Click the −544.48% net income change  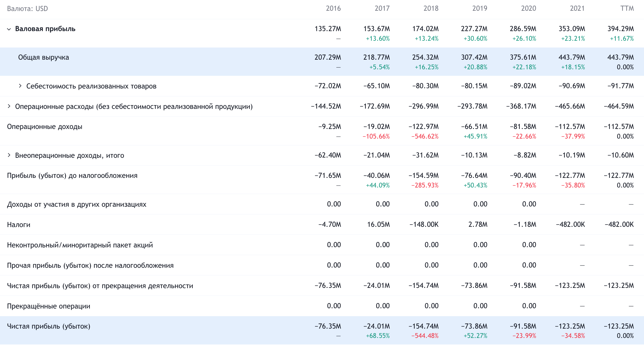(x=425, y=336)
